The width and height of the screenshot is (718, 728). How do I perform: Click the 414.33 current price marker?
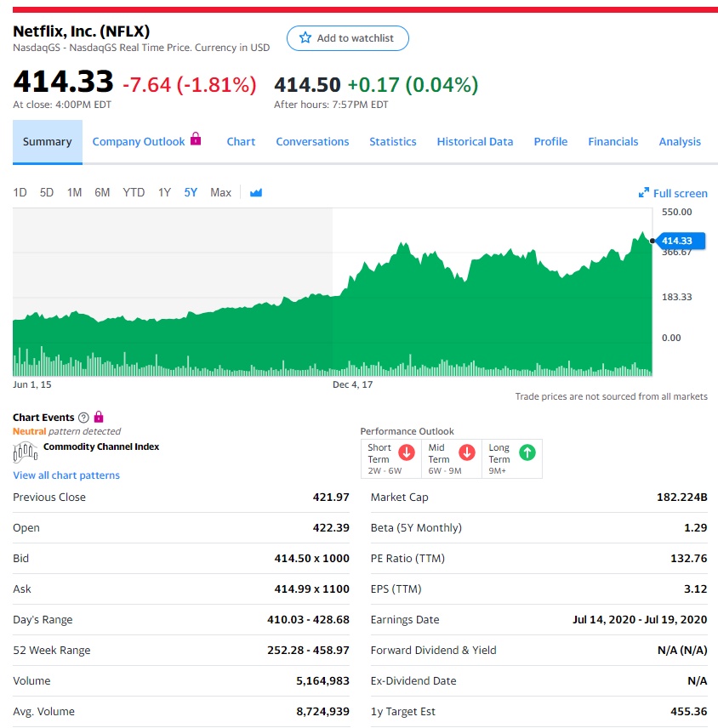pos(681,241)
